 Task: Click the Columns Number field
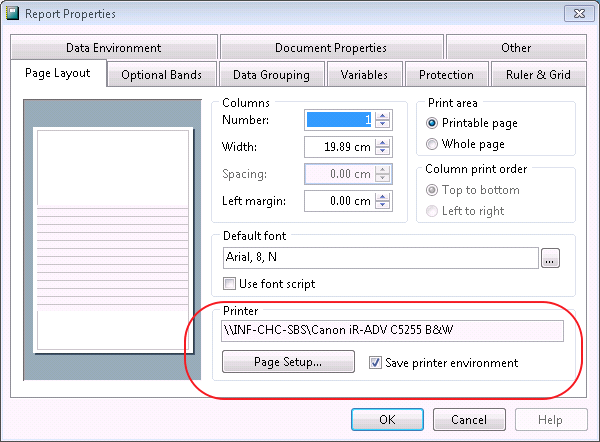(x=339, y=120)
